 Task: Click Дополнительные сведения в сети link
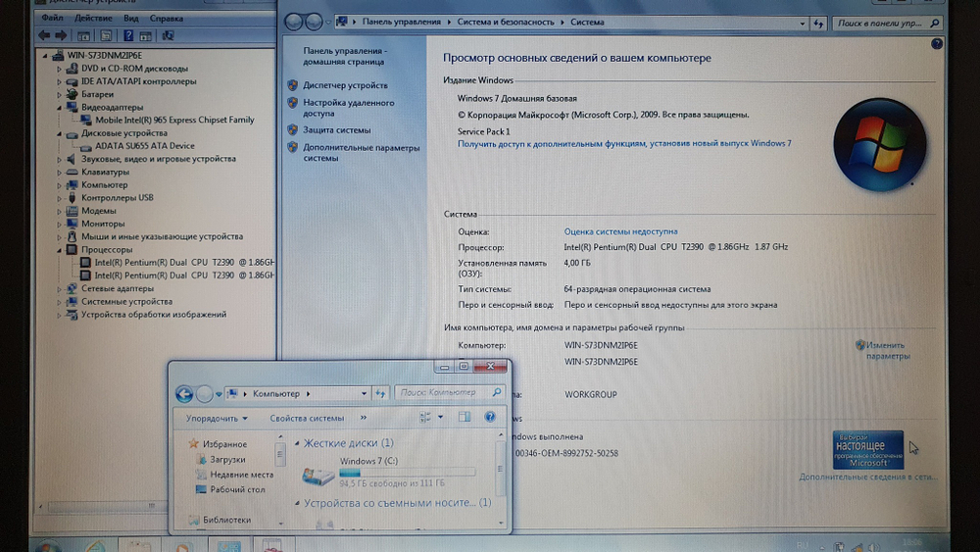(x=867, y=477)
